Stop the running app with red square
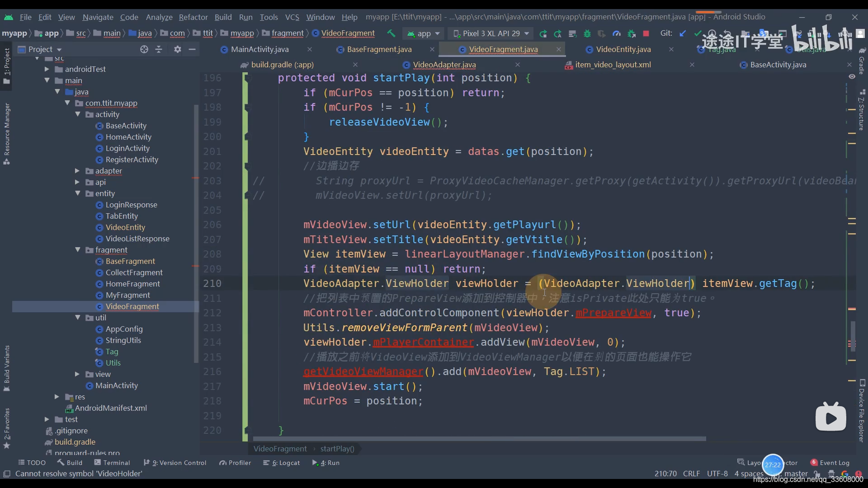 click(x=646, y=33)
